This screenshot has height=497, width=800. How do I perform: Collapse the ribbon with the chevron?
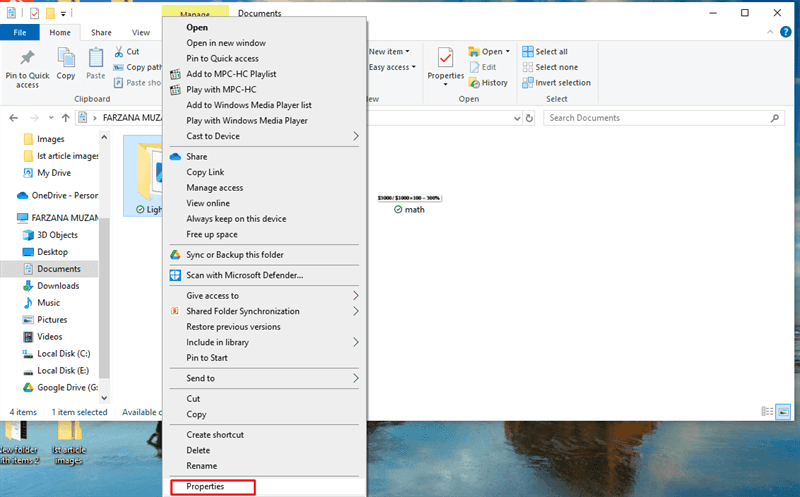point(770,32)
